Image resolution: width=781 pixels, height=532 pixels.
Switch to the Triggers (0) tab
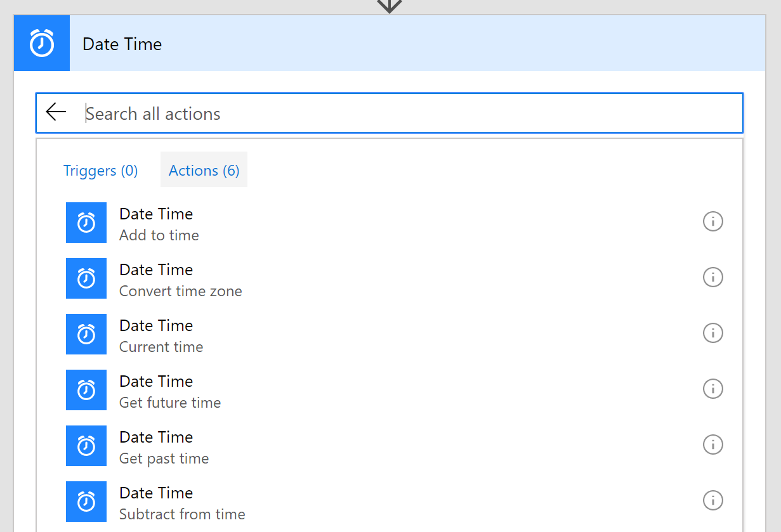tap(101, 171)
